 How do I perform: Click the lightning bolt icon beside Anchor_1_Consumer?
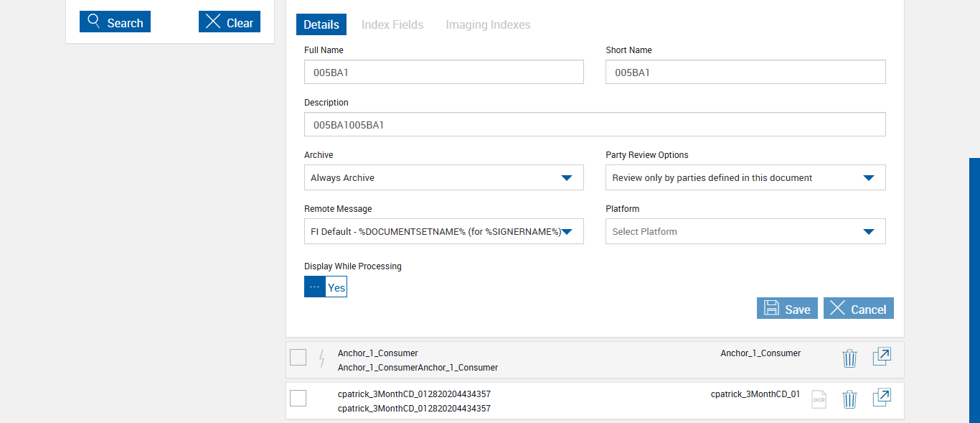pos(321,358)
